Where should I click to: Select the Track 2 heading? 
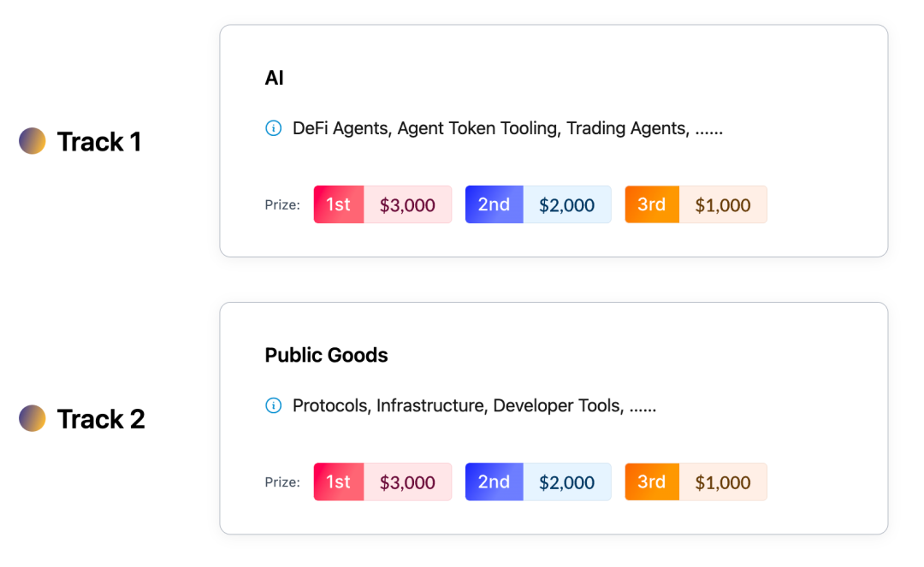[101, 419]
